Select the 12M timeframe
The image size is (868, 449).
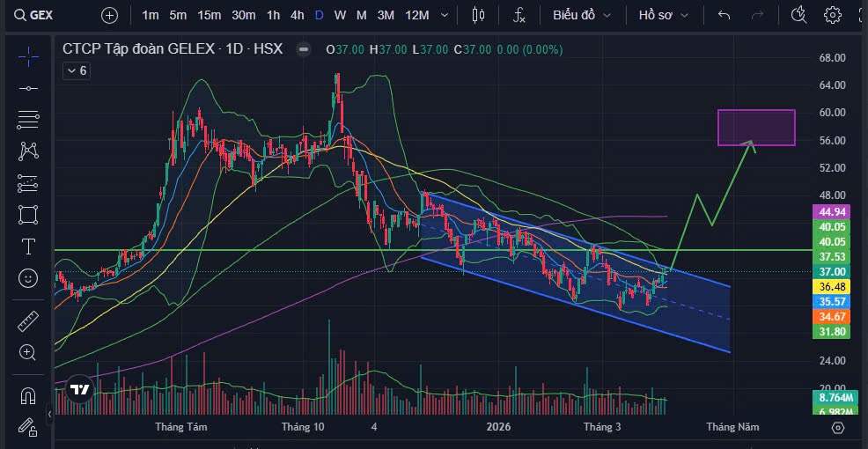[x=417, y=15]
